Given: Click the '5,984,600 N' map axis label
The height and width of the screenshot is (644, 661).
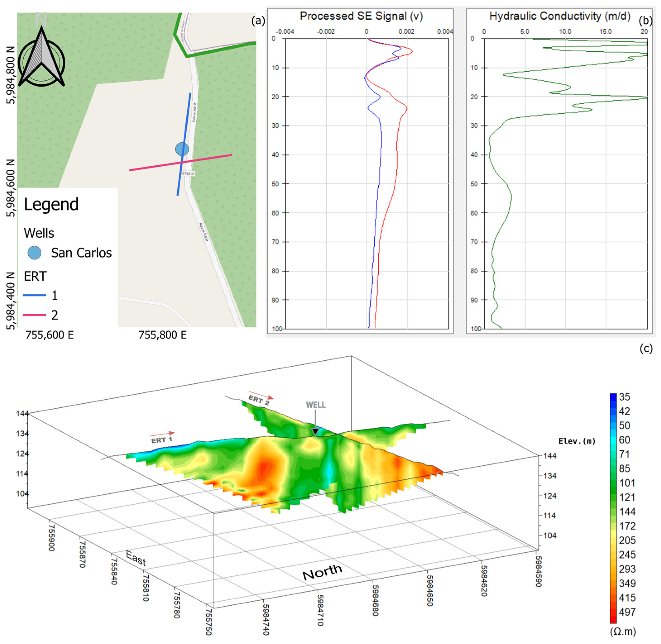Looking at the screenshot, I should coord(11,188).
